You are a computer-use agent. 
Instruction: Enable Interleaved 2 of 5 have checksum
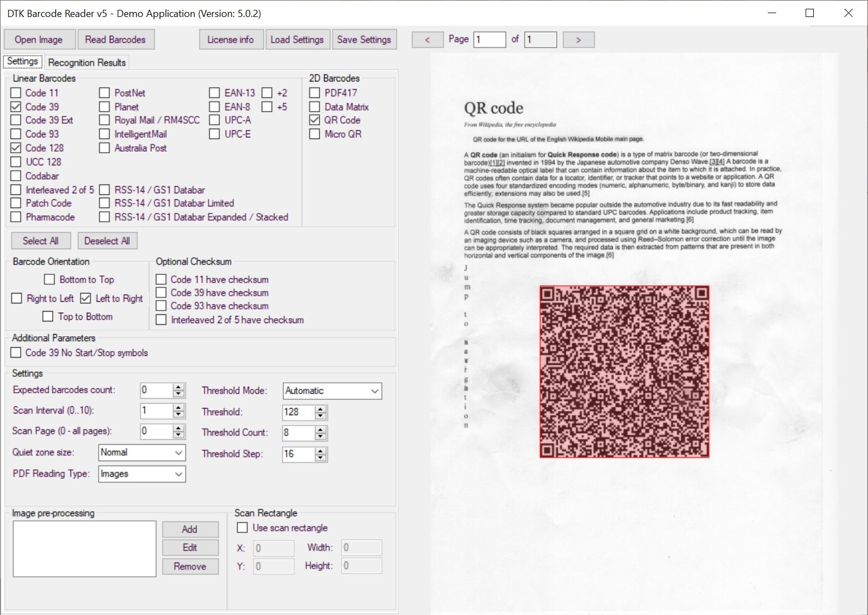click(161, 320)
